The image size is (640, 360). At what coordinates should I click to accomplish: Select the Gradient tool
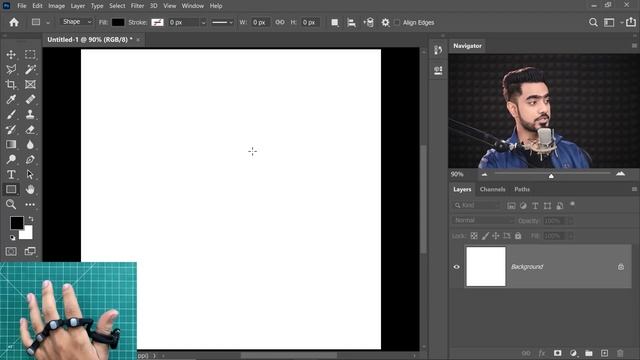coord(11,144)
